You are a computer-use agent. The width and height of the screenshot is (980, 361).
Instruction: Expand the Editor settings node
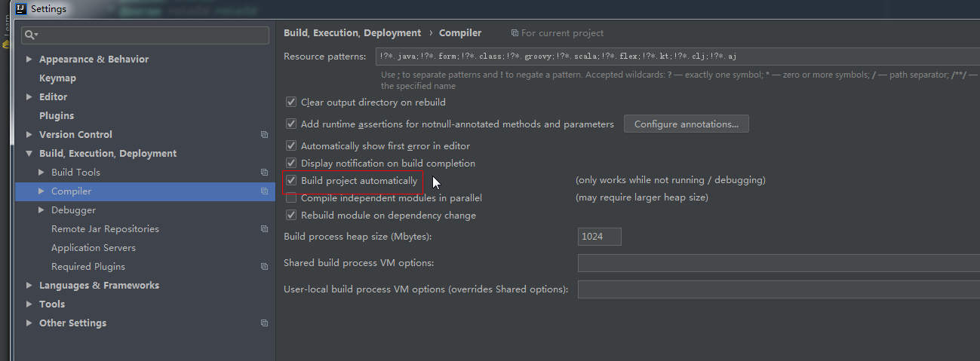(29, 97)
